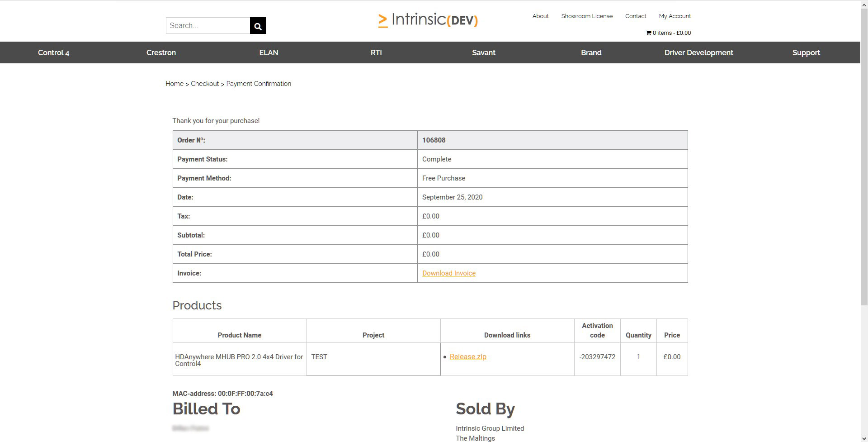Visit the About page
Viewport: 868px width, 442px height.
(x=540, y=16)
